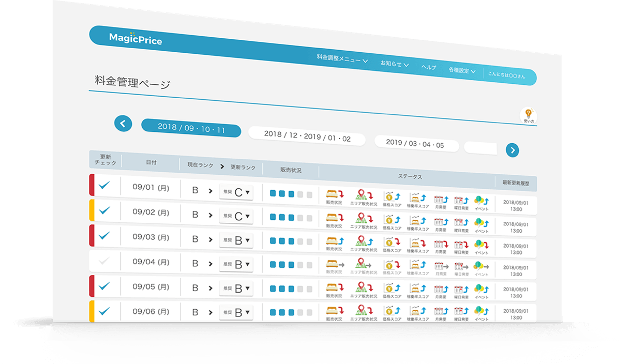Open recommended rank dropdown for 09/04

point(236,264)
